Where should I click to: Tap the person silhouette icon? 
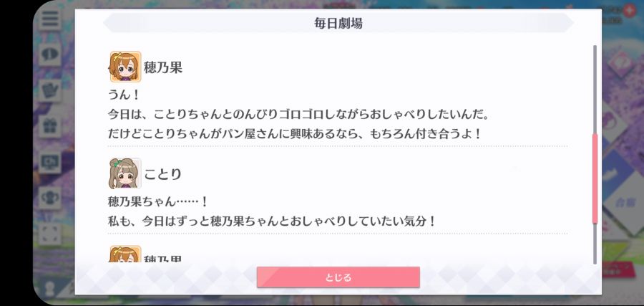click(x=49, y=288)
